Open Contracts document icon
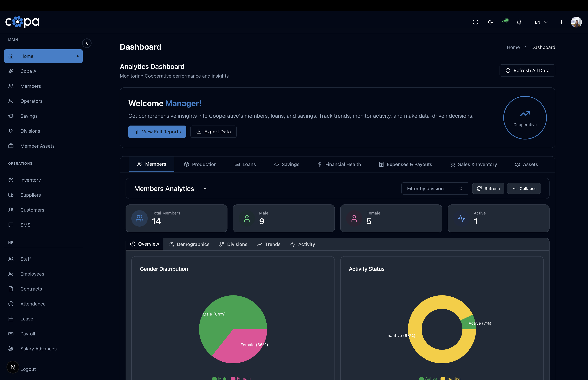The width and height of the screenshot is (588, 380). (x=11, y=289)
